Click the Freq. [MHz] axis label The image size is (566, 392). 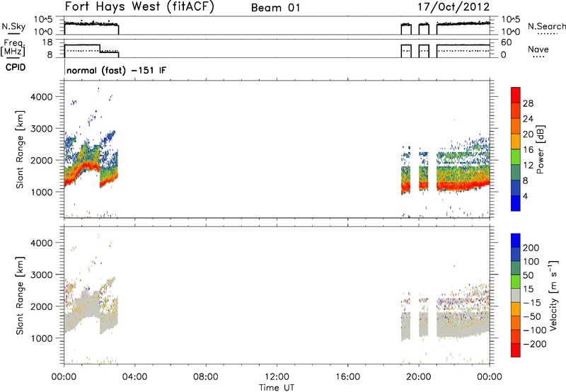point(14,47)
